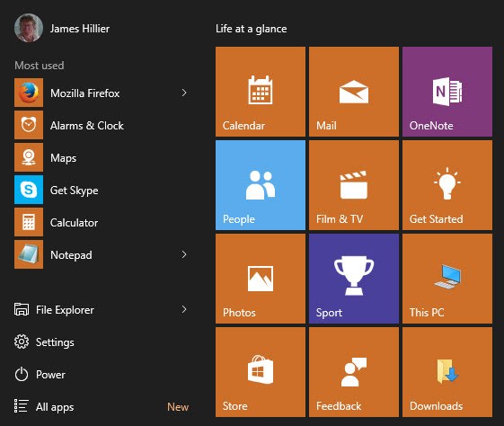The image size is (504, 426).
Task: Expand the File Explorer arrow
Action: click(x=184, y=309)
